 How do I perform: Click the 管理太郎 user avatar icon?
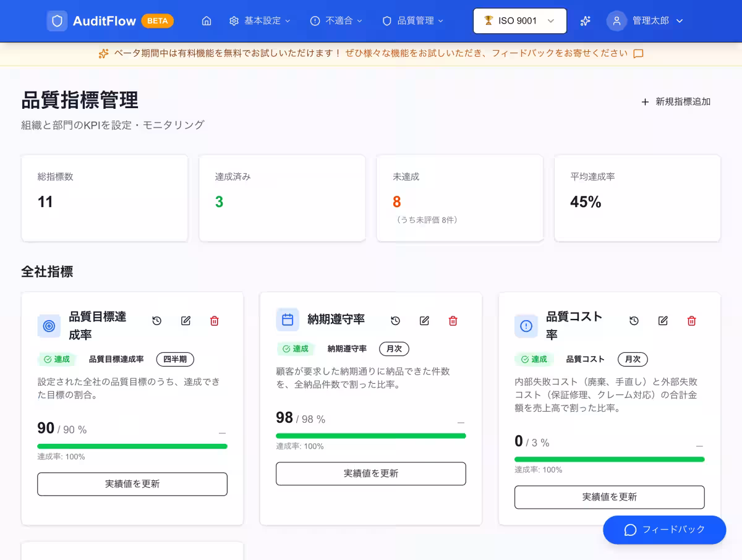[x=616, y=20]
